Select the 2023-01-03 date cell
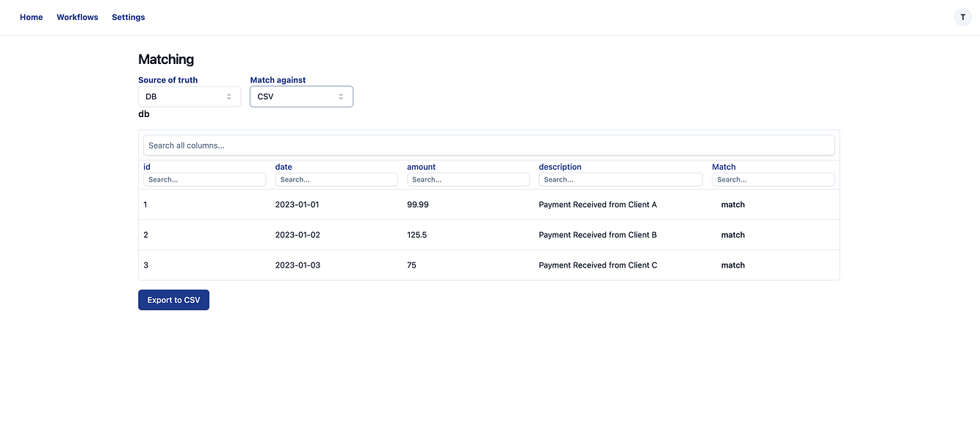The width and height of the screenshot is (980, 441). (x=298, y=265)
